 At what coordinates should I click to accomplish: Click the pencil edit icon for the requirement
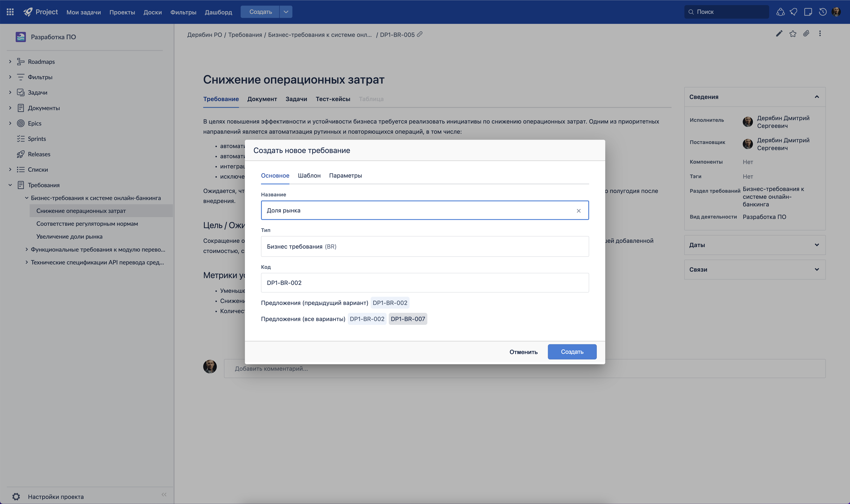[779, 33]
